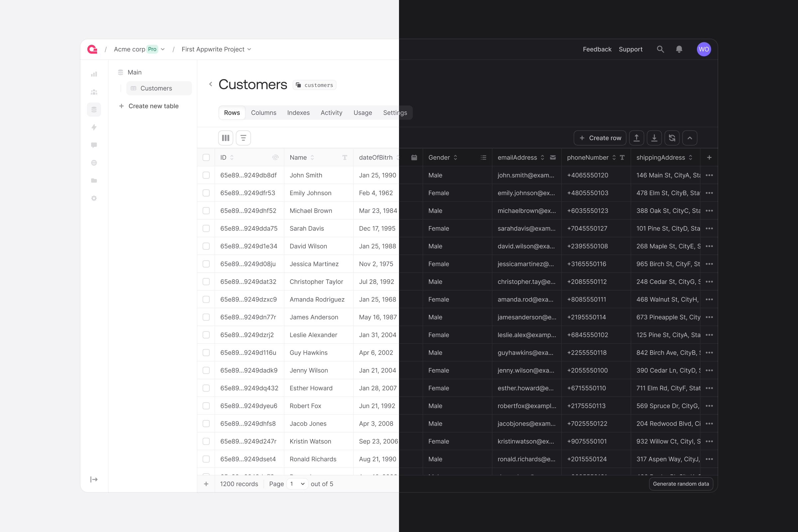The width and height of the screenshot is (798, 532).
Task: Select the checkbox for John Smith's row
Action: [x=206, y=175]
